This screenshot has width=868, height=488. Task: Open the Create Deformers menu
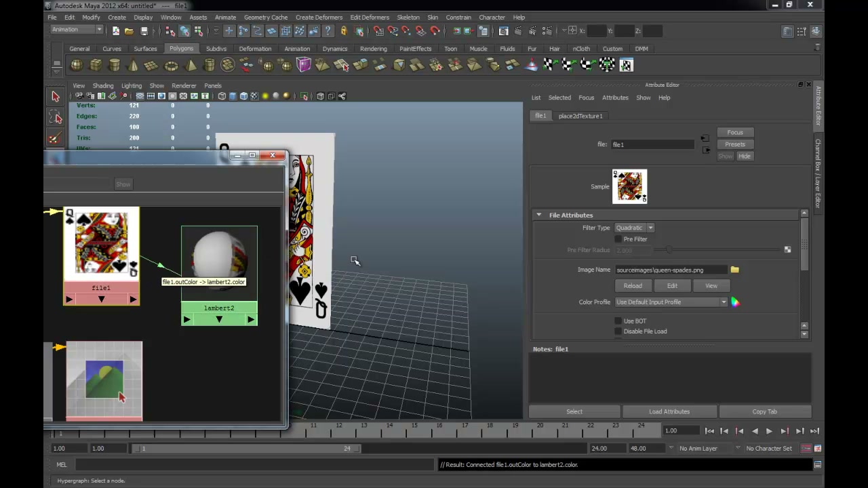pos(319,17)
